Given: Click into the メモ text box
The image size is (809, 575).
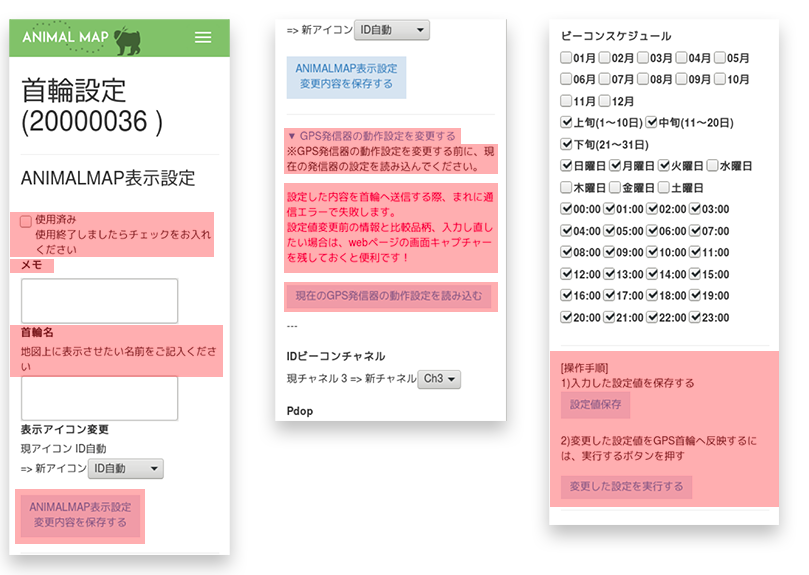Looking at the screenshot, I should point(100,301).
